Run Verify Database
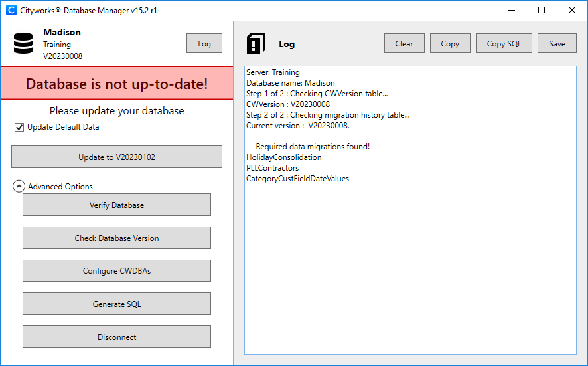 point(117,205)
